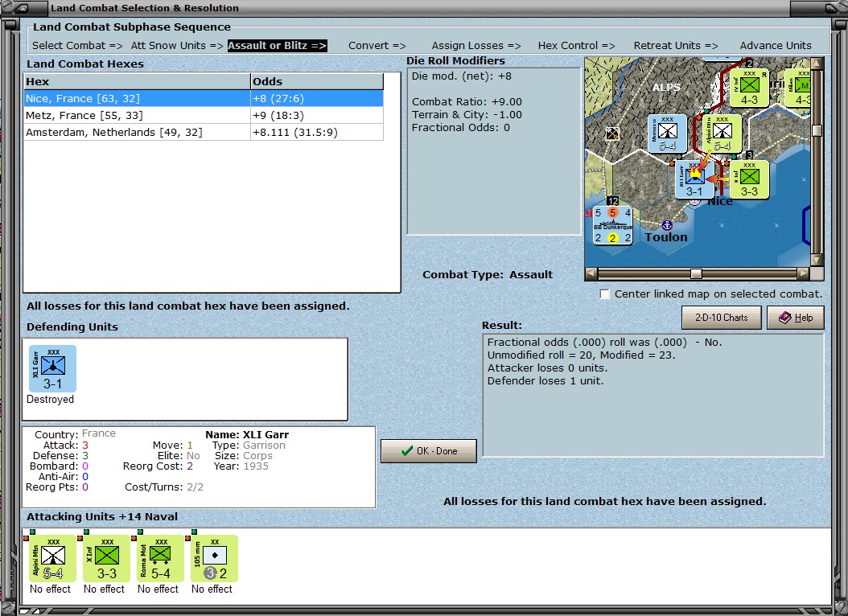Screen dimensions: 848x616
Task: Click the Hex column header
Action: coord(138,81)
